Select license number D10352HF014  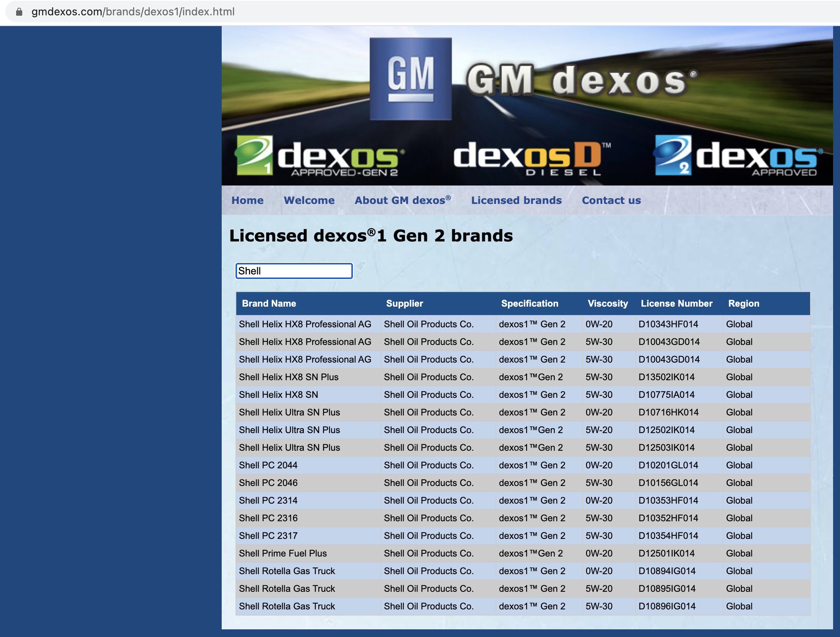pos(668,518)
